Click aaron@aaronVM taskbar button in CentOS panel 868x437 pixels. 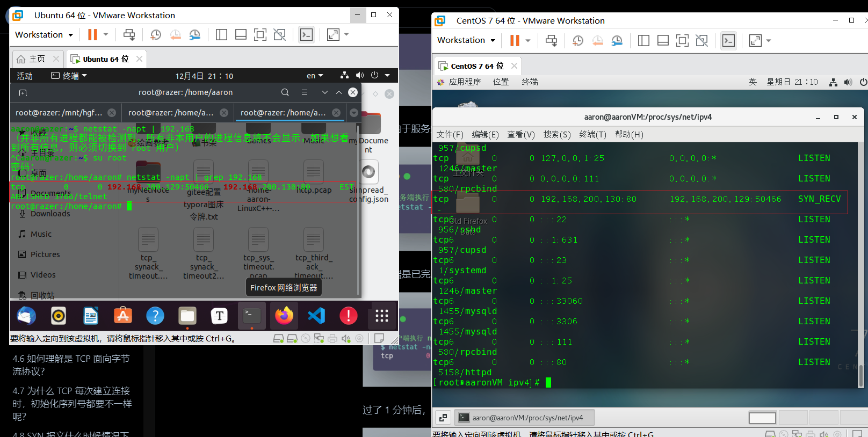point(525,418)
